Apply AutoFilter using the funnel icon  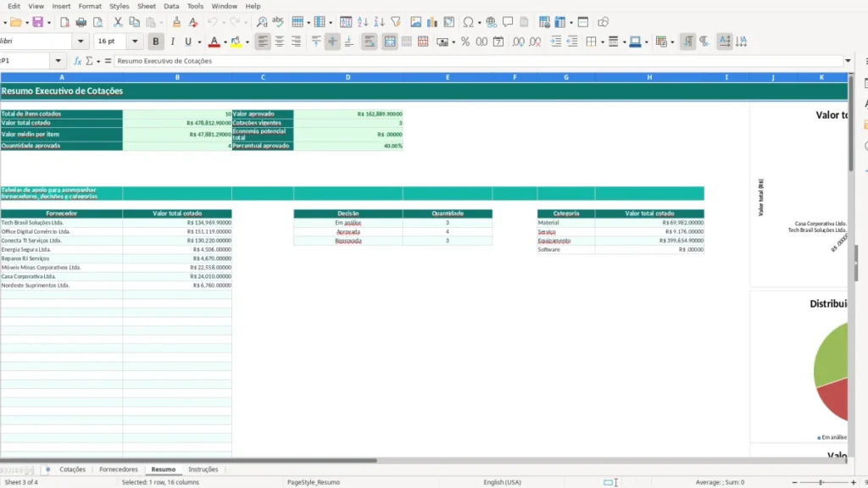click(396, 22)
